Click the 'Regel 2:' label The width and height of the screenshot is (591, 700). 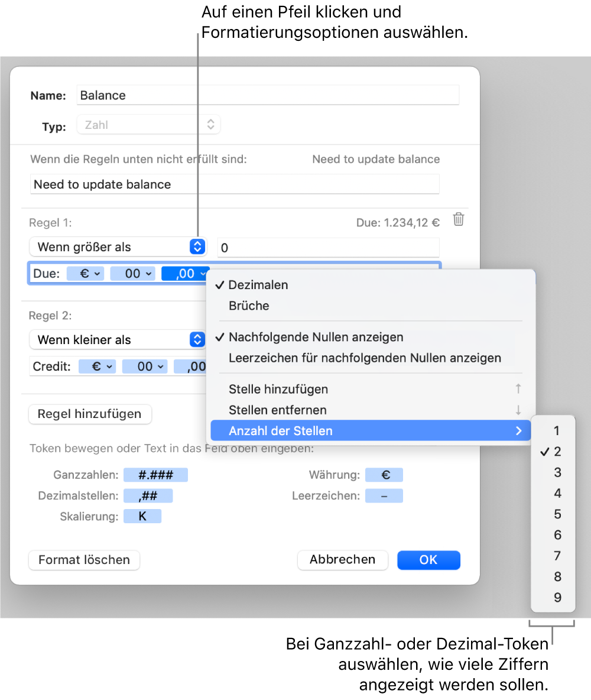click(50, 316)
